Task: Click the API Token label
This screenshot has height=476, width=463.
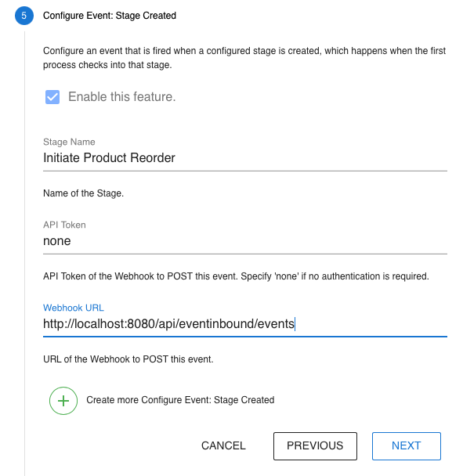Action: [x=64, y=225]
